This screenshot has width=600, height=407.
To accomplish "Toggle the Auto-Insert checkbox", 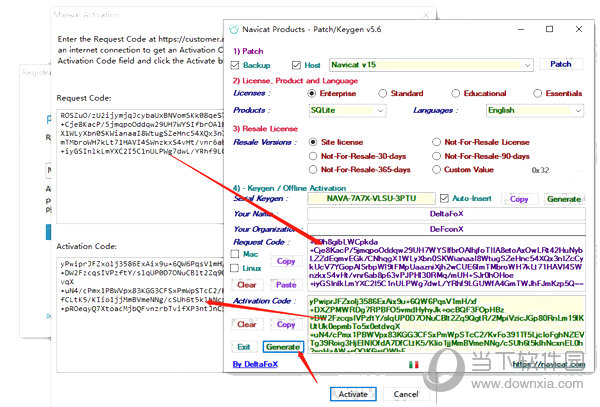I will [444, 199].
